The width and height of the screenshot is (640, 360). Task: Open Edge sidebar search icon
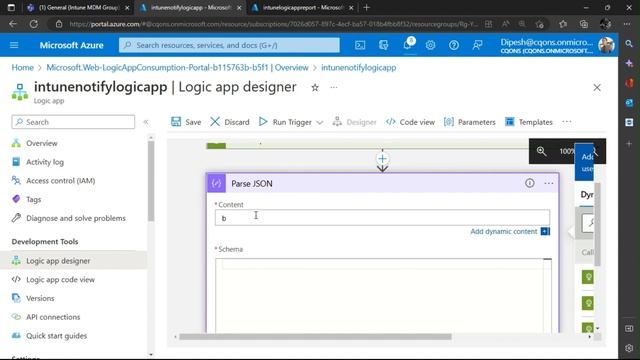[629, 43]
